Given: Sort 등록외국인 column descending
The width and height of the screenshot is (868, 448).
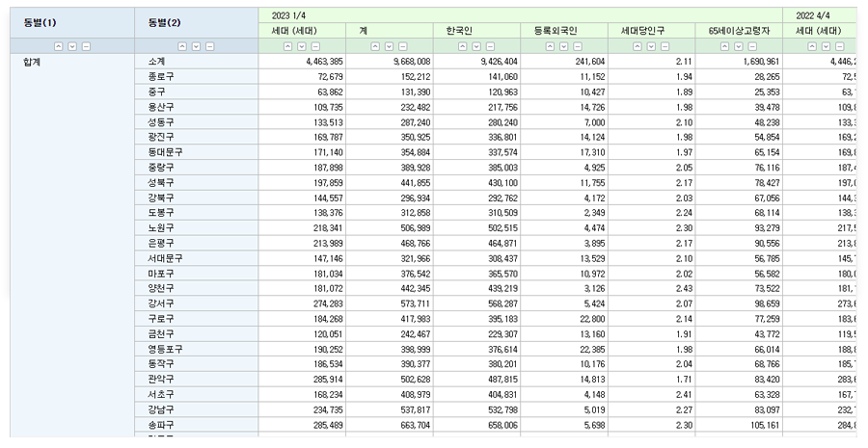Looking at the screenshot, I should 563,45.
